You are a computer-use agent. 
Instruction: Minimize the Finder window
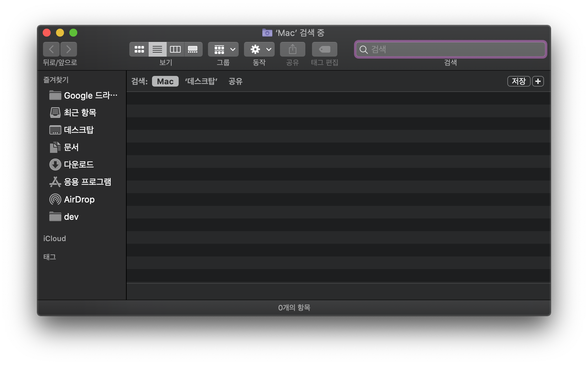tap(60, 33)
